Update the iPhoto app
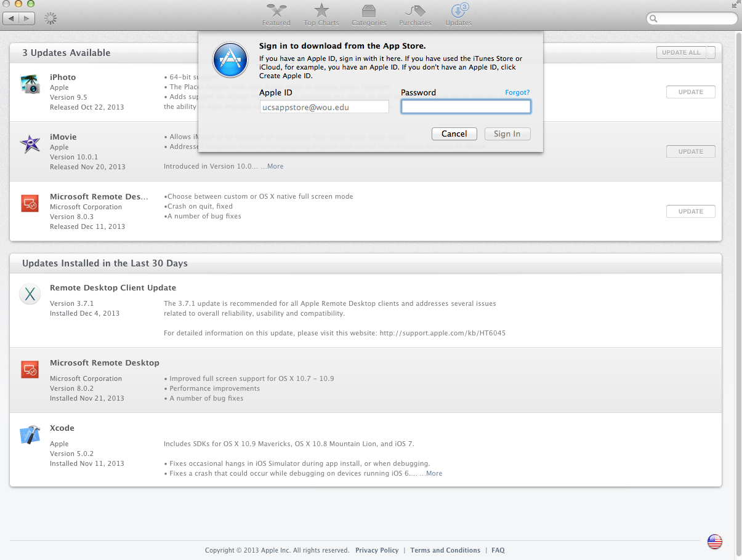The image size is (742, 560). [x=690, y=92]
